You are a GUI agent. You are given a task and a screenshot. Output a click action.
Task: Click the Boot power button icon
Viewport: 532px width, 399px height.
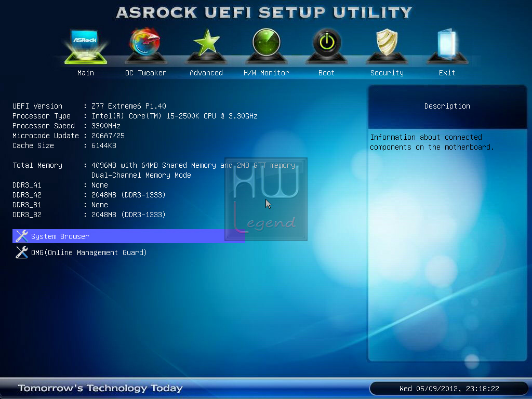[x=326, y=46]
